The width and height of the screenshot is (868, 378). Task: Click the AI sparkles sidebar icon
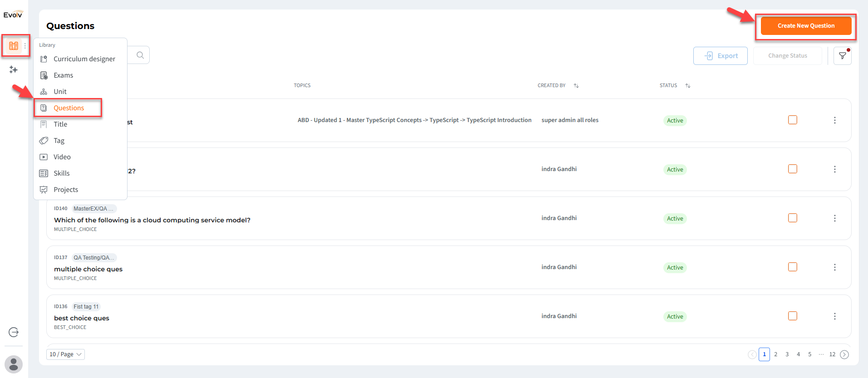(14, 69)
